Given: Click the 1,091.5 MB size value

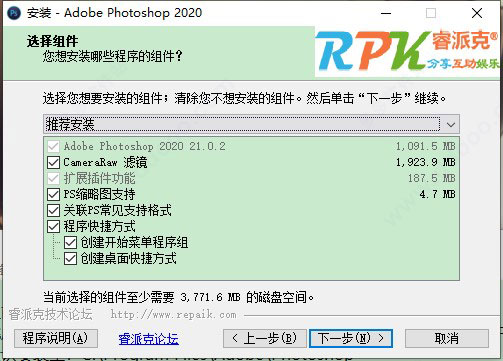Looking at the screenshot, I should point(425,146).
